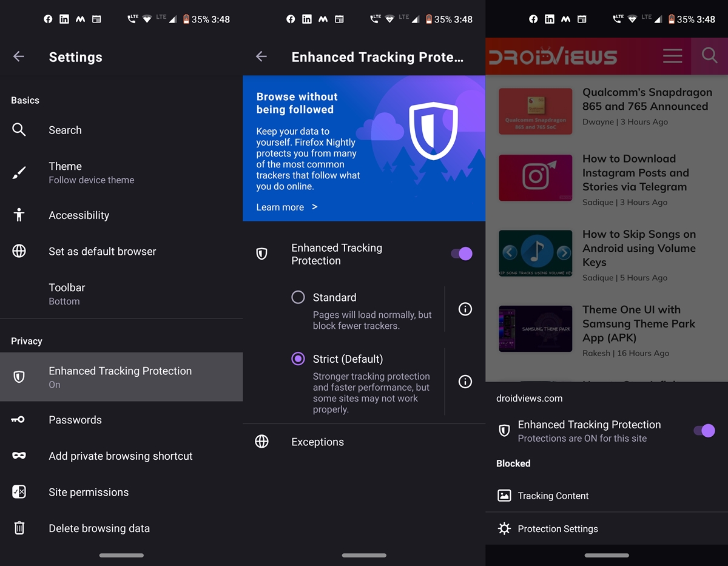The width and height of the screenshot is (728, 566).
Task: Open Delete browsing data
Action: click(121, 528)
